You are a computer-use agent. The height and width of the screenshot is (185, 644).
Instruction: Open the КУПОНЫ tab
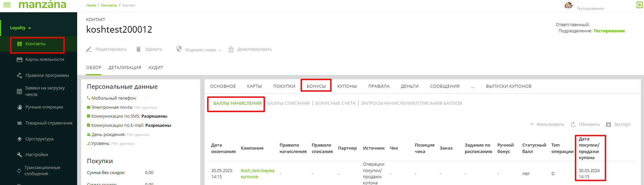(347, 86)
